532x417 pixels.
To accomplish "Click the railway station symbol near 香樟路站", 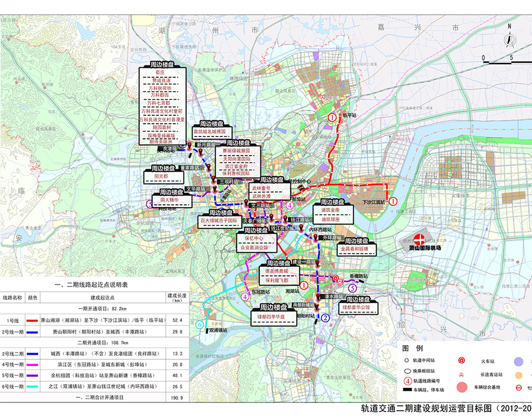I will tap(335, 278).
